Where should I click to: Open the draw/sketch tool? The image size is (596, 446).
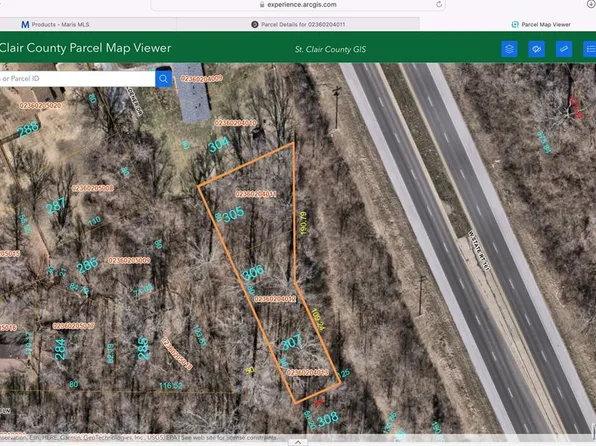pyautogui.click(x=536, y=49)
